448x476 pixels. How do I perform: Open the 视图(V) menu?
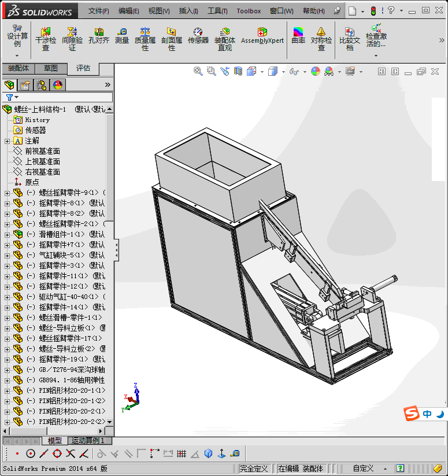tap(159, 11)
